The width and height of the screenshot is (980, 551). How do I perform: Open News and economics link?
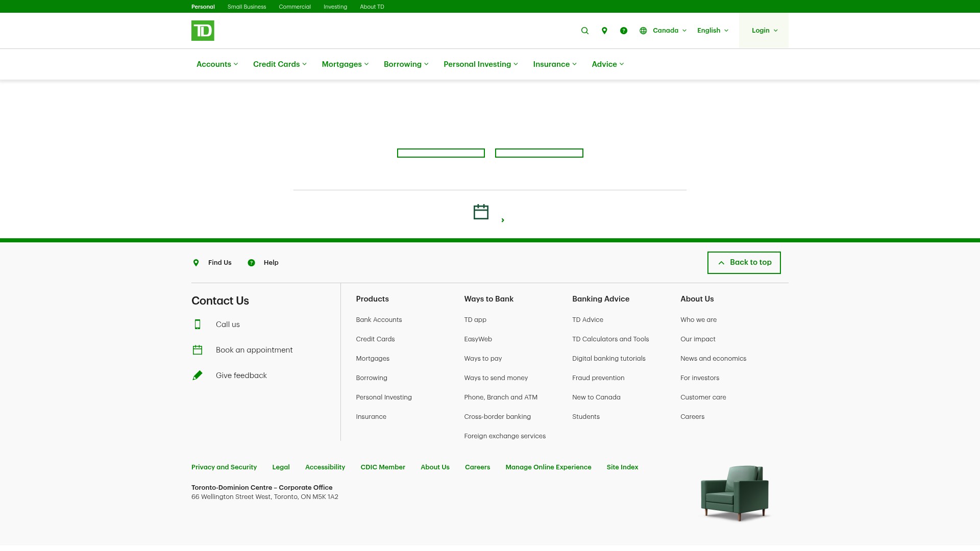713,359
